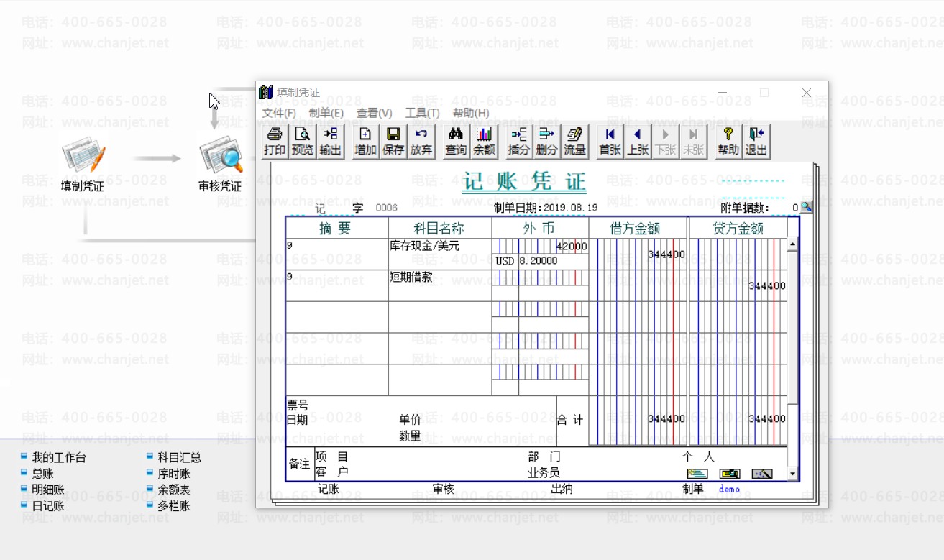This screenshot has width=944, height=560.
Task: Click the 余额 (Balance) chart icon
Action: tap(484, 141)
